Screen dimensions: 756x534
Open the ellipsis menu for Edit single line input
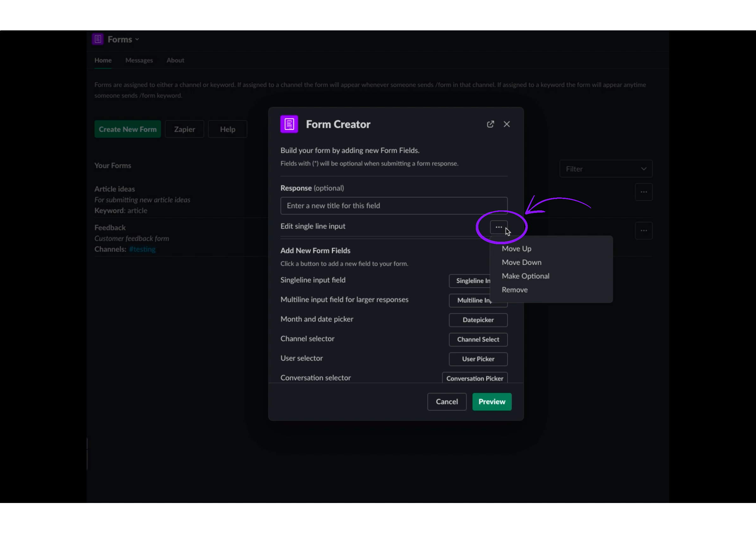(498, 227)
